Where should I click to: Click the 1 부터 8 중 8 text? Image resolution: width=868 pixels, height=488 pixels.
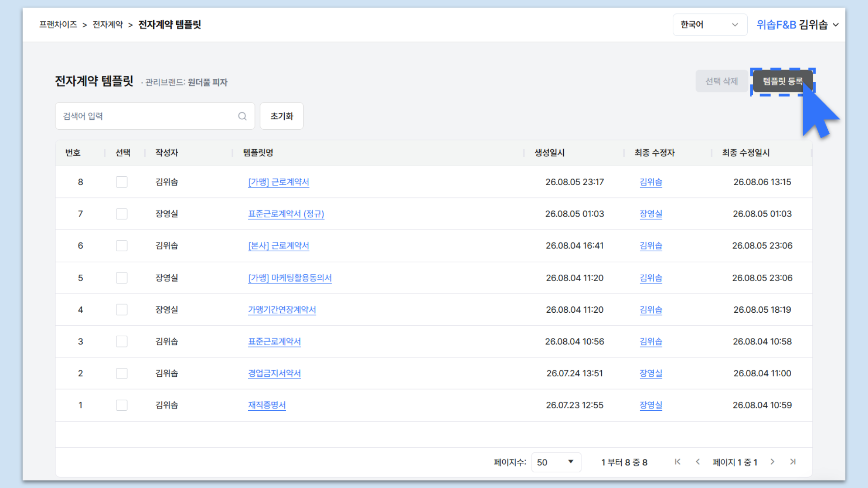(624, 462)
